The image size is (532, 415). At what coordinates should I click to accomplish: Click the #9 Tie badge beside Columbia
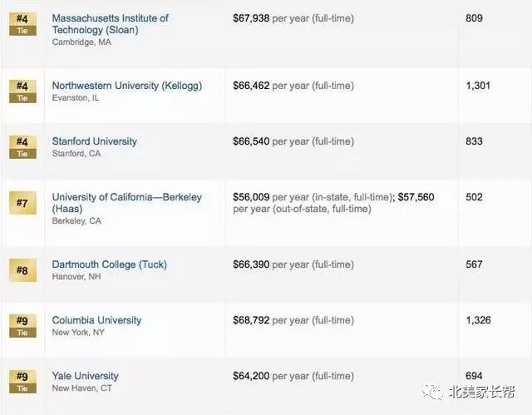pos(22,326)
